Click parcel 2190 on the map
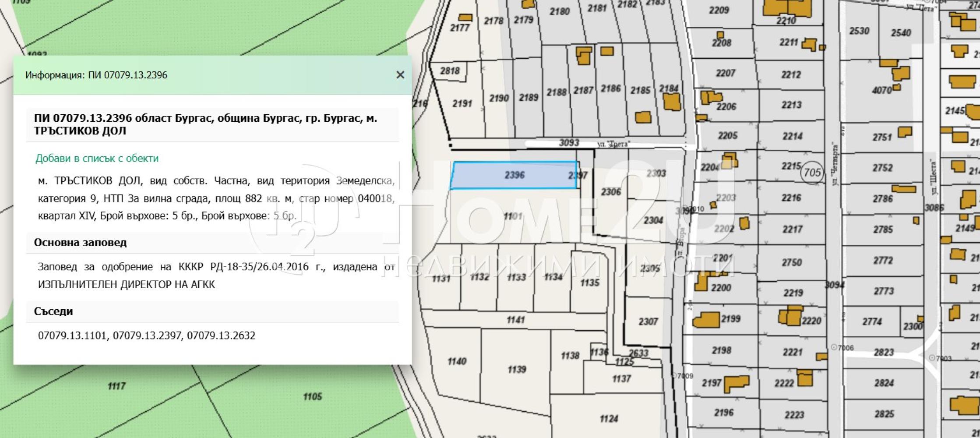 click(x=499, y=99)
